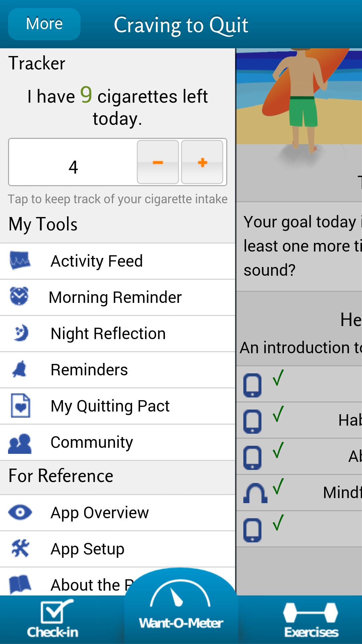Tap the About book icon
This screenshot has height=644, width=362.
(x=20, y=584)
